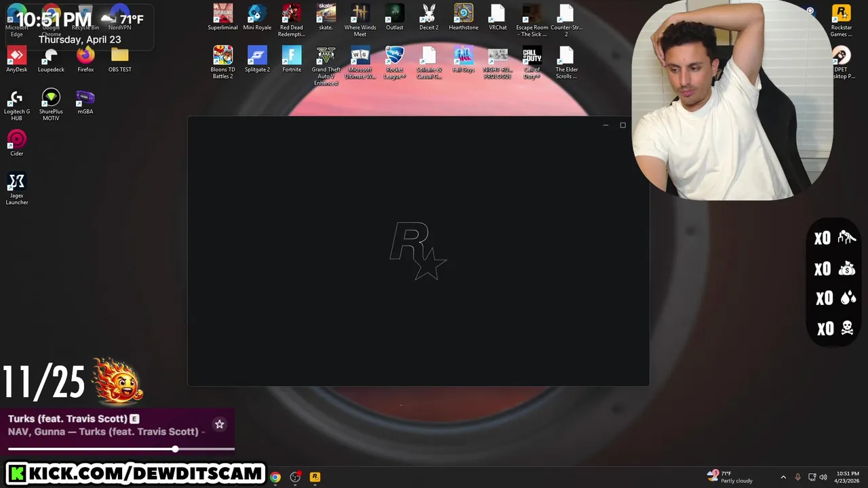Screen dimensions: 868x488
Task: Expand the hidden tray icons chevron
Action: click(783, 477)
